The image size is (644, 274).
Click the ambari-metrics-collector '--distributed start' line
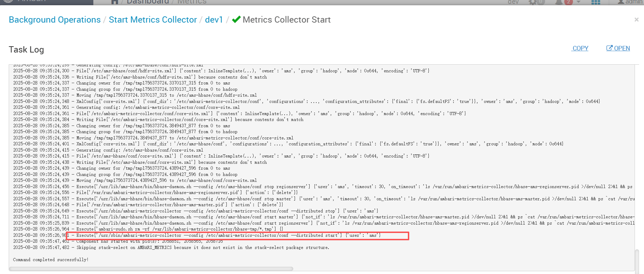pyautogui.click(x=197, y=235)
